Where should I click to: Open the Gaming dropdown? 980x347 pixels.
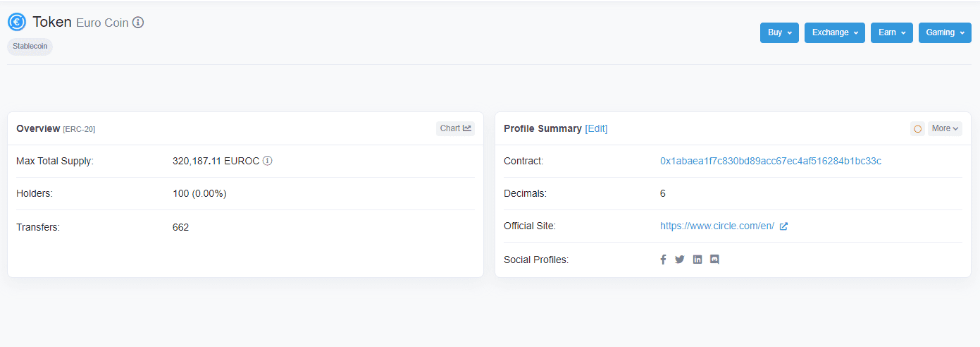[945, 32]
